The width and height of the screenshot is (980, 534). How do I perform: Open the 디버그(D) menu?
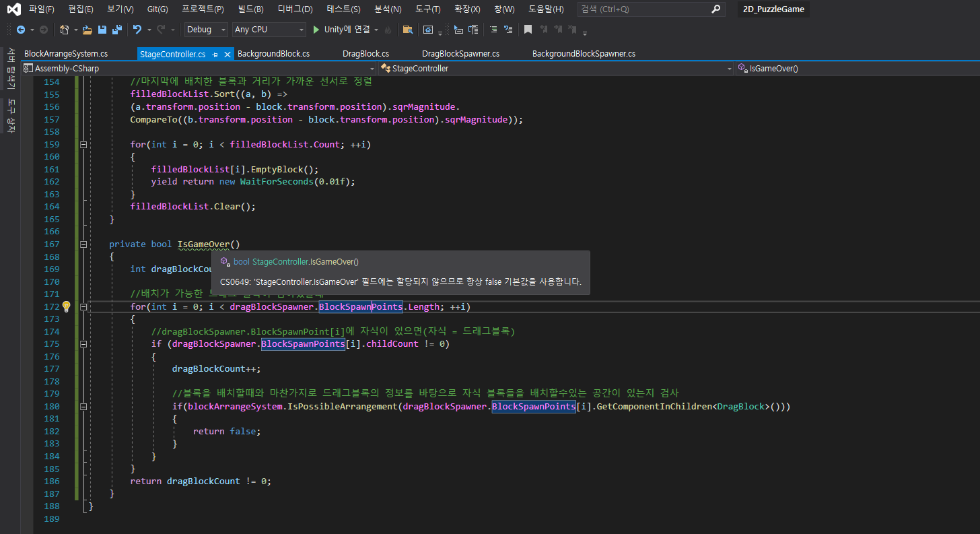tap(295, 9)
